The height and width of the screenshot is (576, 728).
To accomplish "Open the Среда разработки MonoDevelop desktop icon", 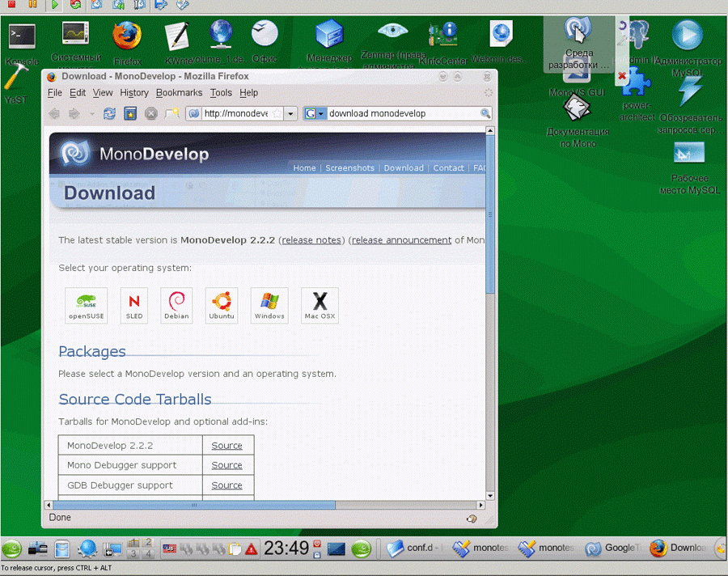I will [x=578, y=30].
